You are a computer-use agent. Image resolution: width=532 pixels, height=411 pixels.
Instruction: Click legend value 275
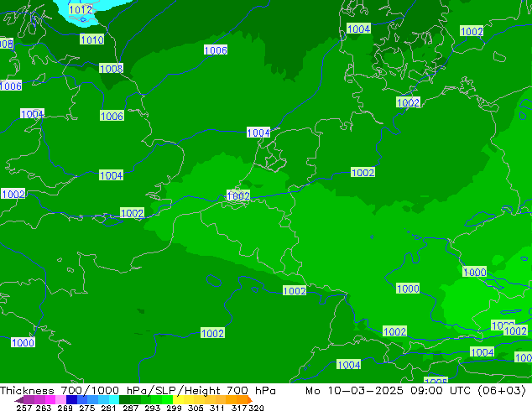coord(87,408)
